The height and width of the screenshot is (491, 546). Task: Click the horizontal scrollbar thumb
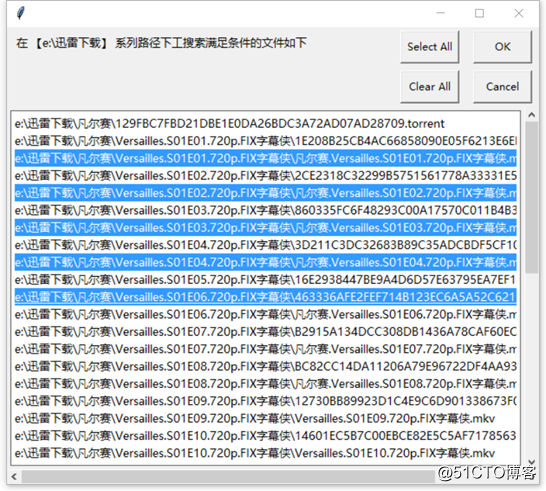click(x=228, y=476)
